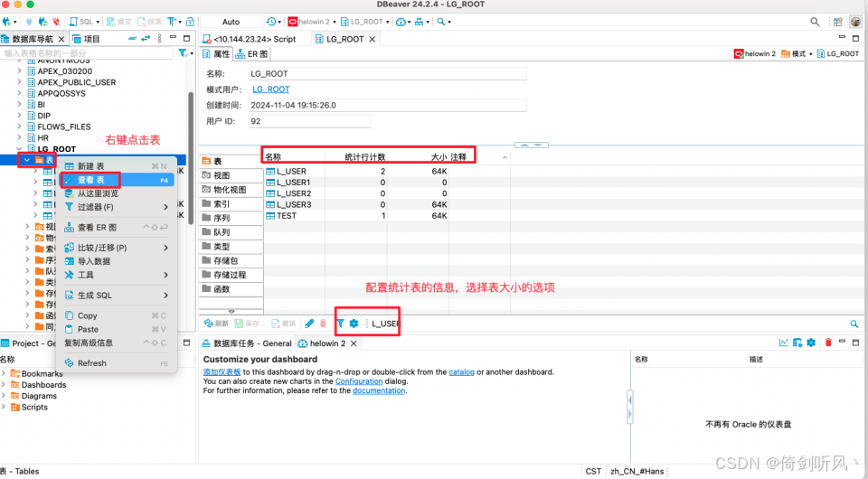Click the disconnect plug icon in toolbar

(56, 22)
